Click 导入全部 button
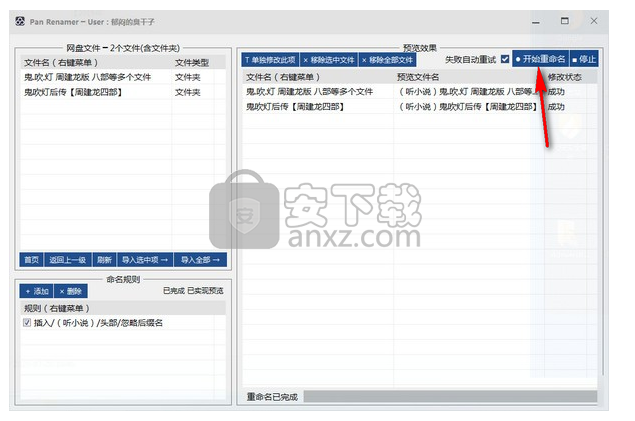Viewport: 635px width, 421px height. pos(200,260)
